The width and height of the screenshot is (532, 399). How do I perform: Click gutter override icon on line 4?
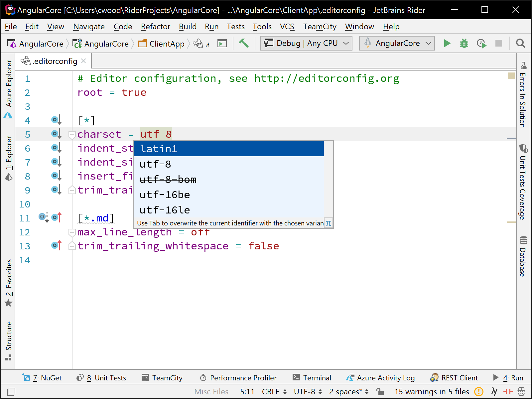pos(56,120)
